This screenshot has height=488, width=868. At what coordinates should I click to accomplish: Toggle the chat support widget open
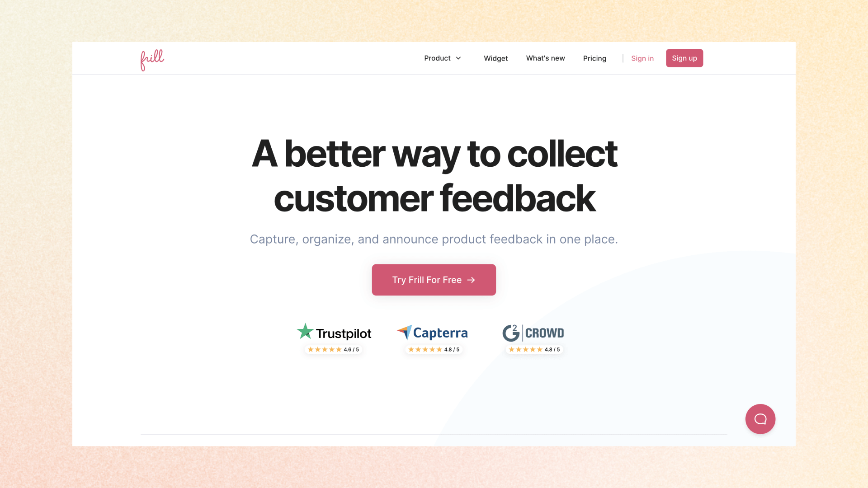point(760,419)
